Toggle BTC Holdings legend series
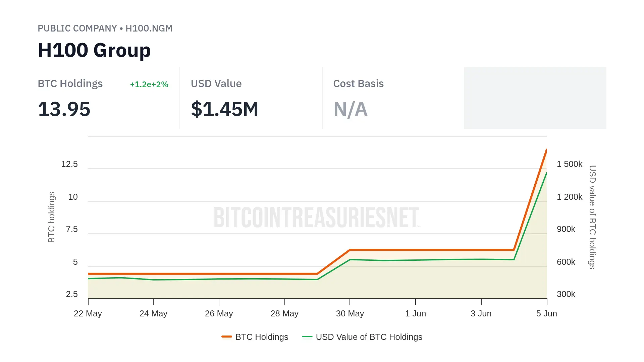This screenshot has width=644, height=362. pyautogui.click(x=261, y=337)
